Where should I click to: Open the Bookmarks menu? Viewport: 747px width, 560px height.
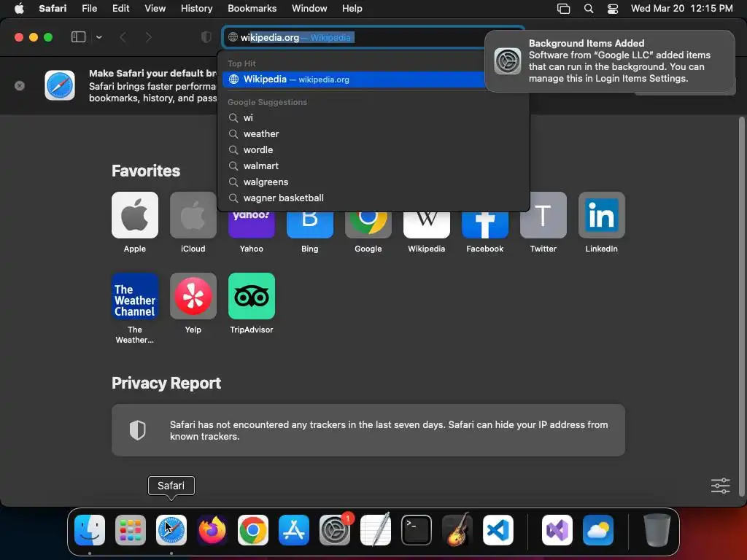tap(252, 9)
